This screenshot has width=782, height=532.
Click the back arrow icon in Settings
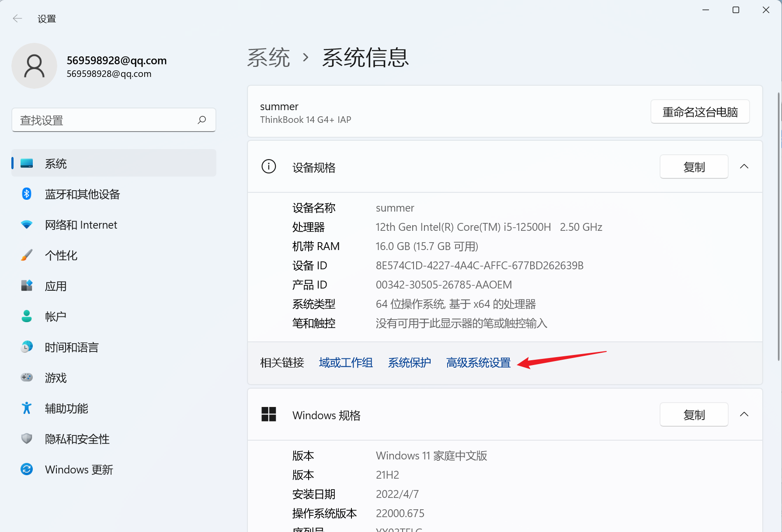coord(17,18)
